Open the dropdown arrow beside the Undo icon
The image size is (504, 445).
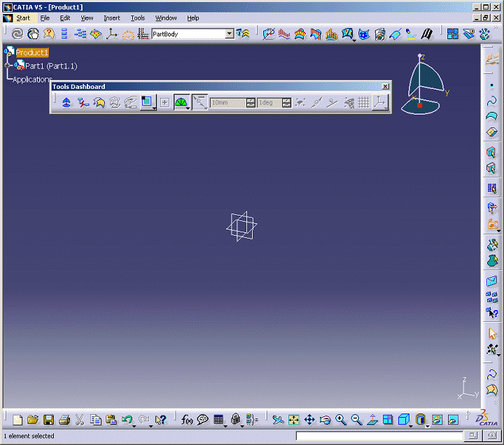pyautogui.click(x=134, y=424)
